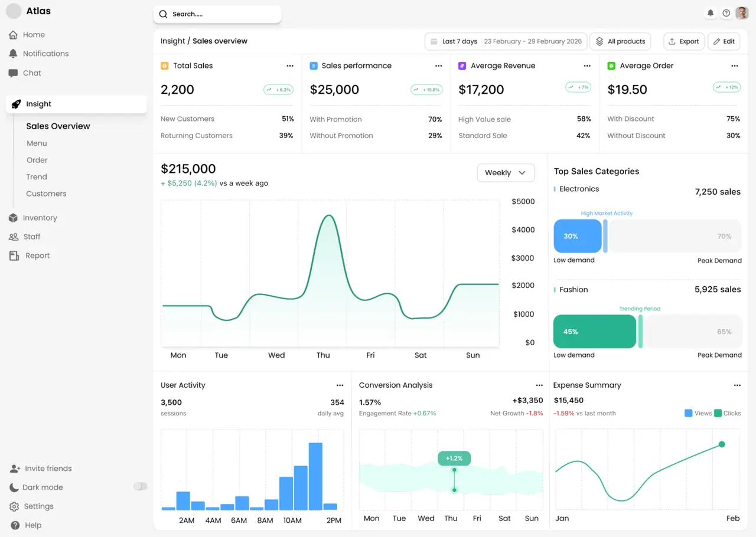Open Expense Summary panel three-dot menu
This screenshot has height=537, width=756.
coord(737,385)
